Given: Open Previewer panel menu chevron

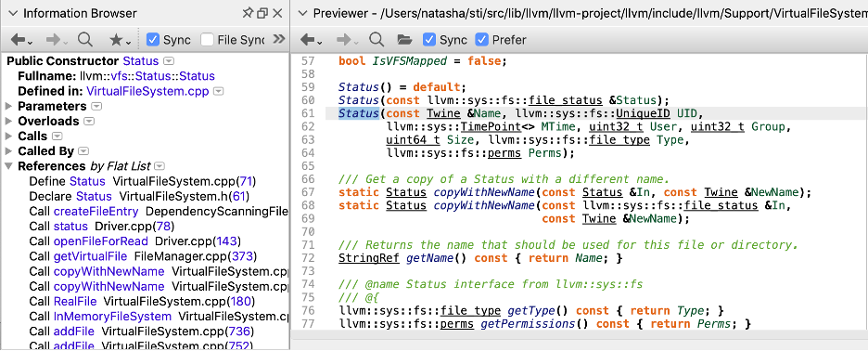Looking at the screenshot, I should coord(302,13).
